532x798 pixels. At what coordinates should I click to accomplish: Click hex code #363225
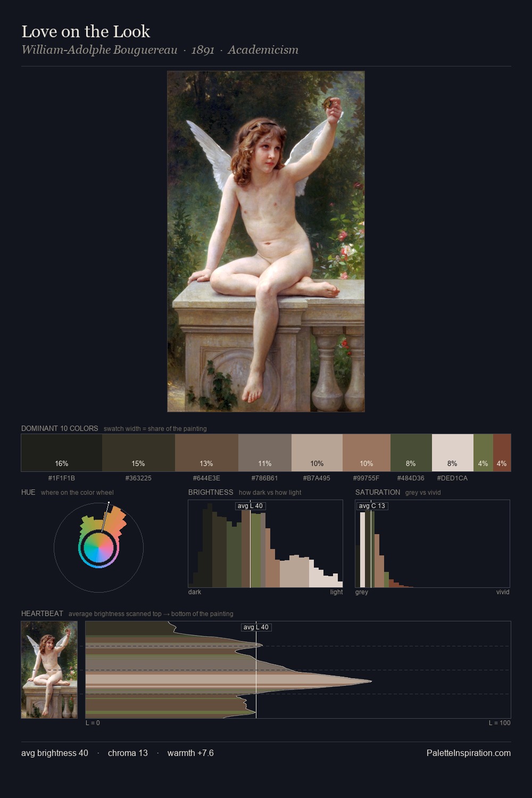point(138,478)
